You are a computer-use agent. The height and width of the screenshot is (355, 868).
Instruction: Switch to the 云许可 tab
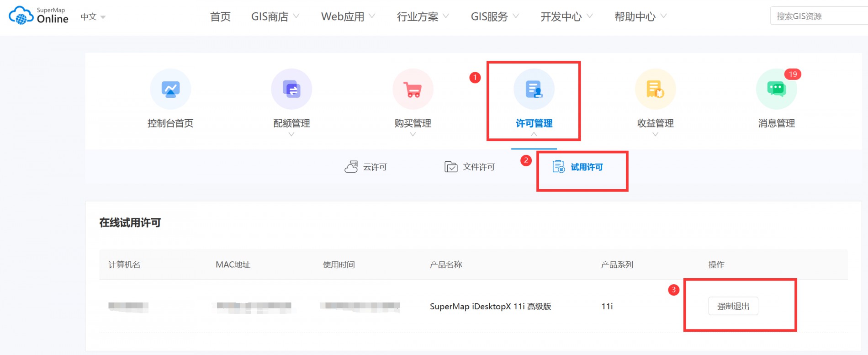coord(366,167)
